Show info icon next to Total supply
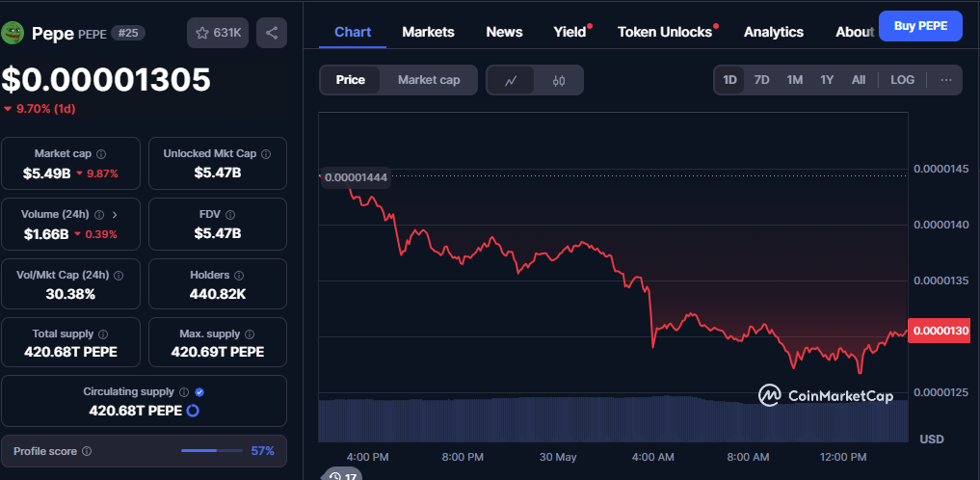Viewport: 980px width, 480px height. [x=103, y=334]
